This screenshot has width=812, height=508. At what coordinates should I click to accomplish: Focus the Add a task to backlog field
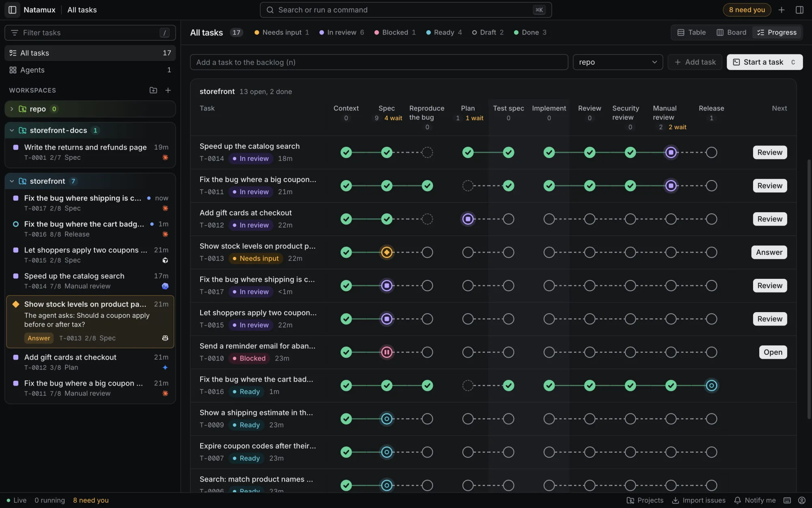click(x=379, y=62)
